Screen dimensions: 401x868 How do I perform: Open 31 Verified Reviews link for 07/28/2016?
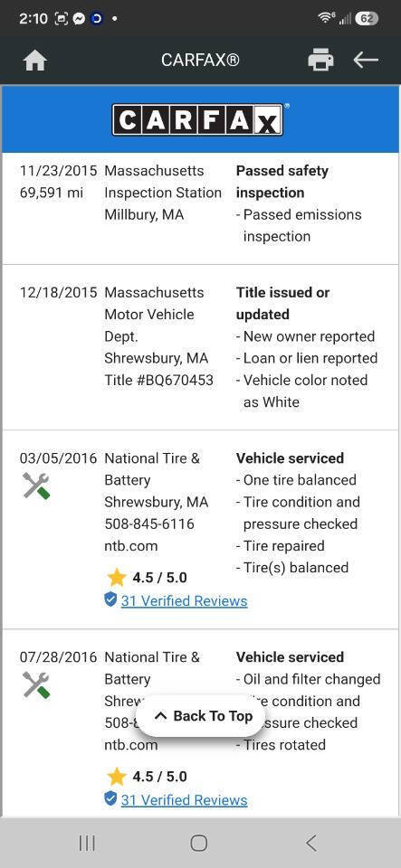pyautogui.click(x=184, y=800)
